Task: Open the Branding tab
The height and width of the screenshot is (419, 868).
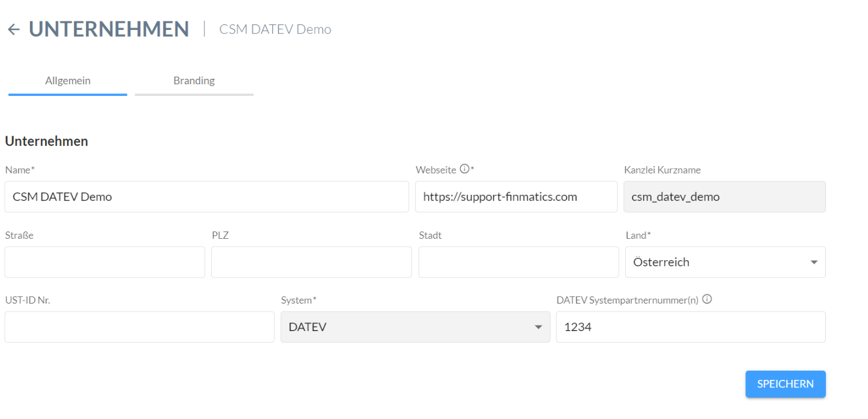Action: point(194,81)
